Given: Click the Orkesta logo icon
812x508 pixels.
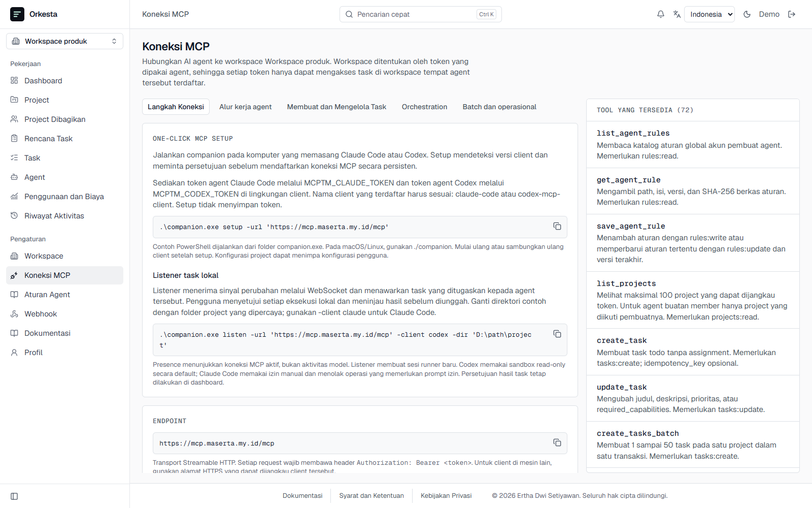Looking at the screenshot, I should (17, 14).
